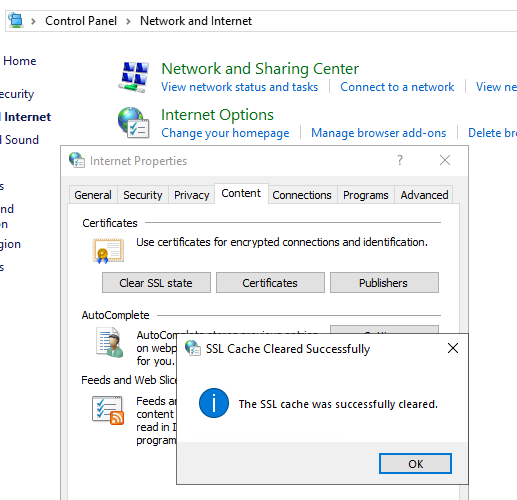Viewport: 517px width, 500px height.
Task: Click the Certificates group label
Action: click(x=110, y=223)
